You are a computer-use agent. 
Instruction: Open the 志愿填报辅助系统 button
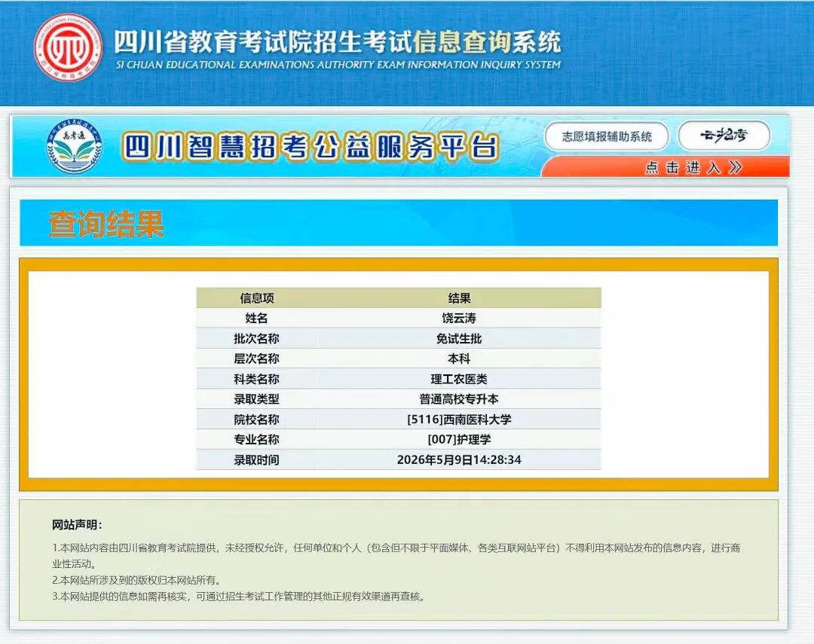tap(606, 136)
